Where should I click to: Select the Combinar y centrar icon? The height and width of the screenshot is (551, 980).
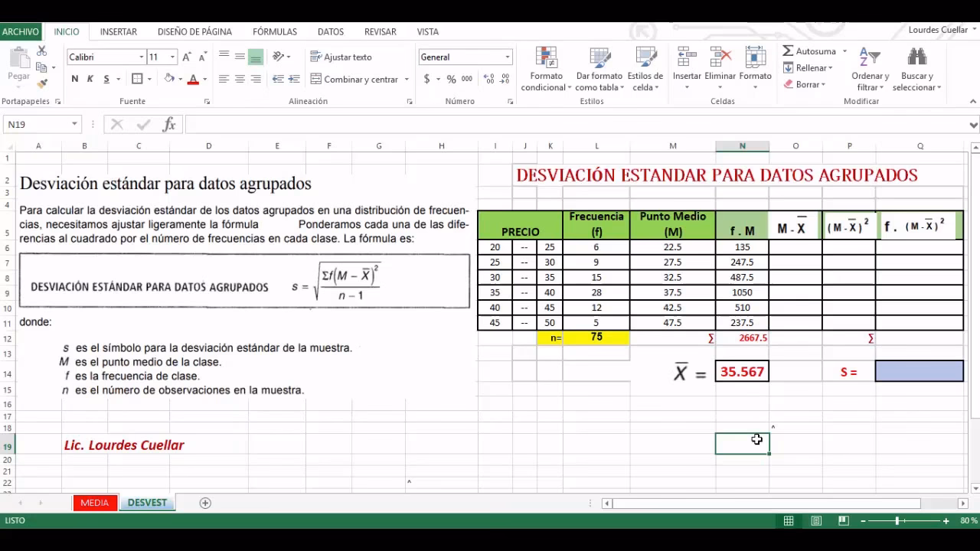315,79
